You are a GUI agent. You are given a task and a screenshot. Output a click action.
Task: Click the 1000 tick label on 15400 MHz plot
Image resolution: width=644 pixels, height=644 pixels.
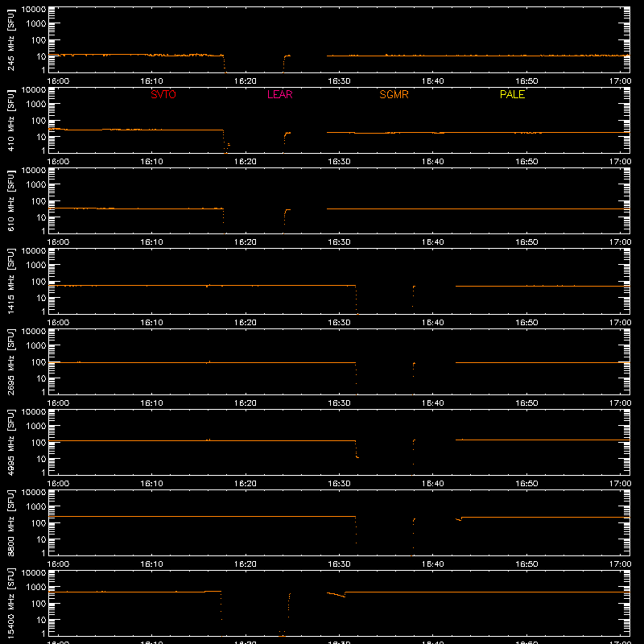tap(36, 587)
